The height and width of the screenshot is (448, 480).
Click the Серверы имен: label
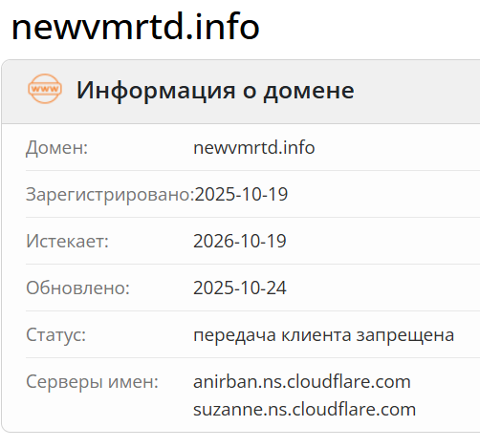click(x=92, y=382)
